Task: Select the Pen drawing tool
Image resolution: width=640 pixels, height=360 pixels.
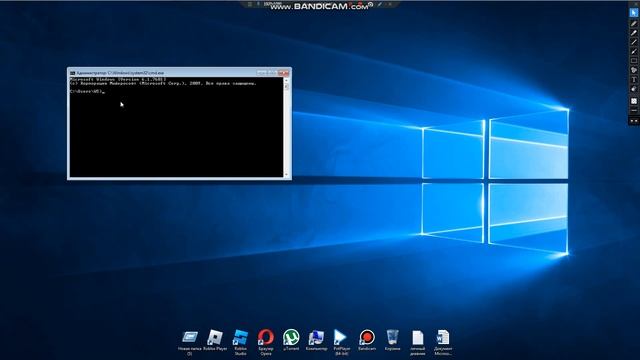Action: point(634,23)
